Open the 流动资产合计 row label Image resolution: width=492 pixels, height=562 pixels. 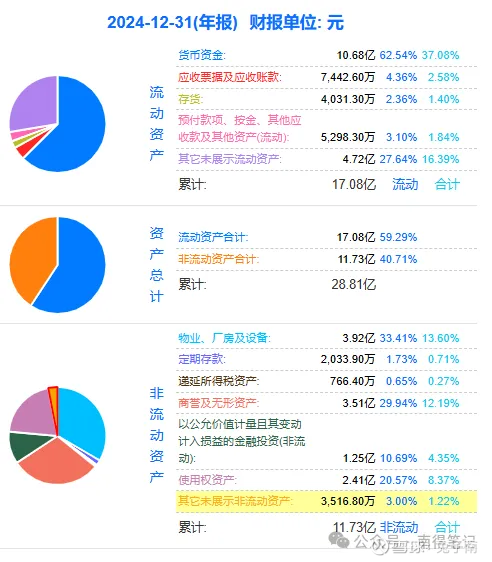tap(213, 237)
